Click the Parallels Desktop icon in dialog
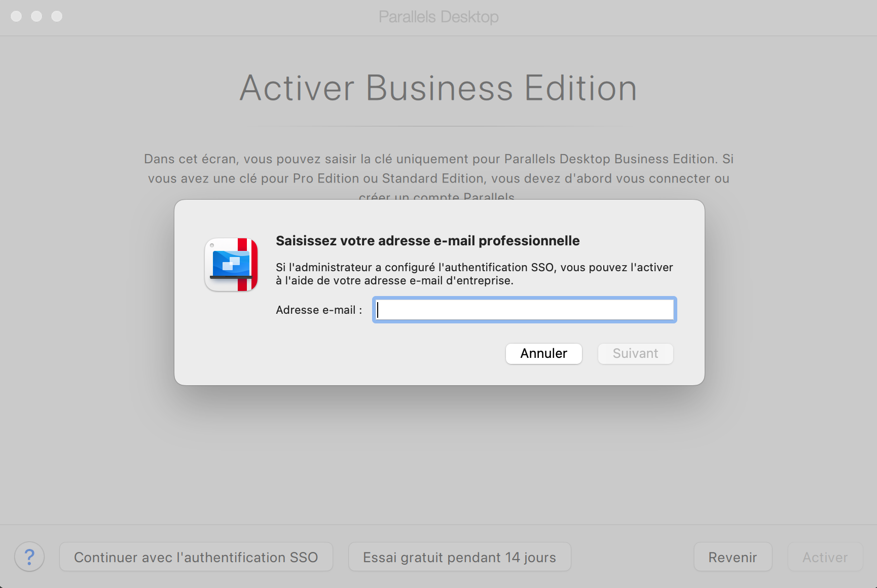Screen dimensions: 877x588 pos(231,265)
